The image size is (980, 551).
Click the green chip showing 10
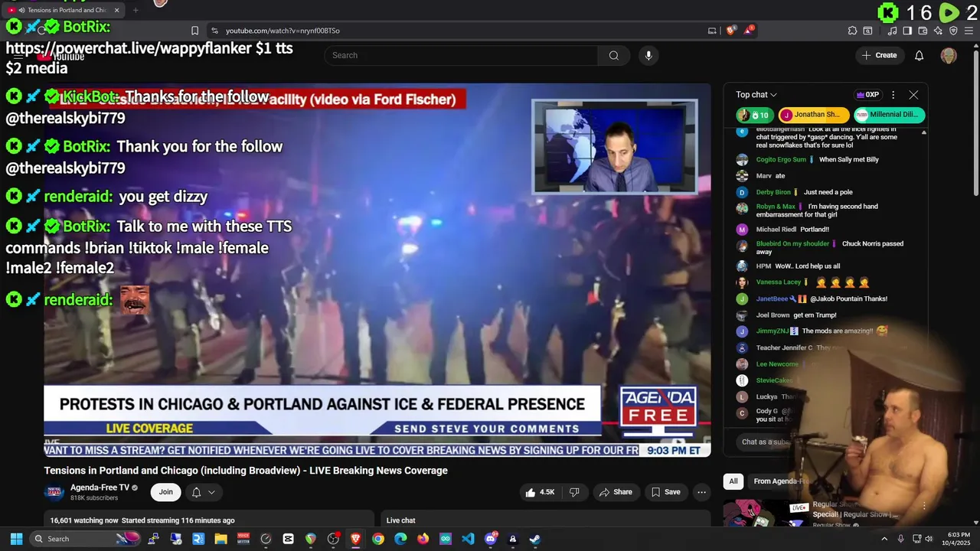[x=754, y=115]
